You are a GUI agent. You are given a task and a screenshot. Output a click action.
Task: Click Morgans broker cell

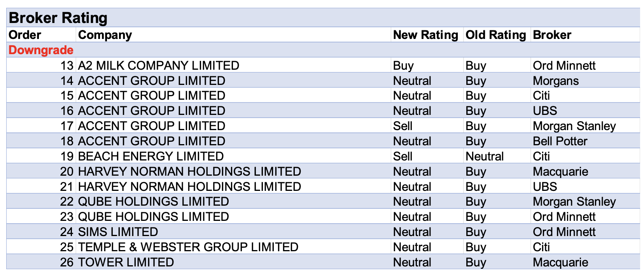[555, 81]
